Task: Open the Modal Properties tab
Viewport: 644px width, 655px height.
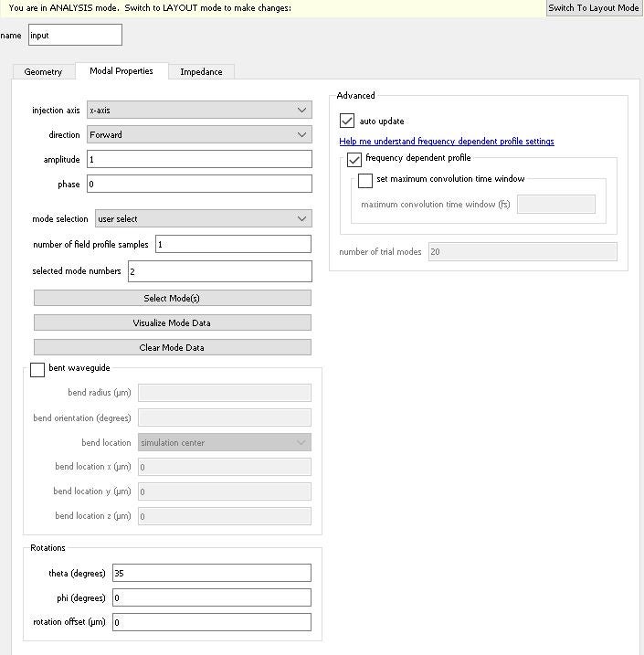Action: point(121,70)
